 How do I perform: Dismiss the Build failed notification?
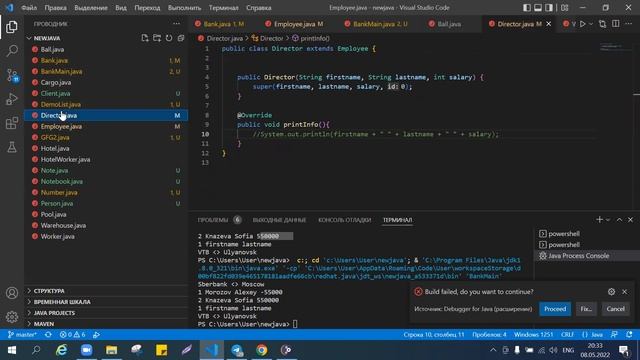click(x=624, y=291)
